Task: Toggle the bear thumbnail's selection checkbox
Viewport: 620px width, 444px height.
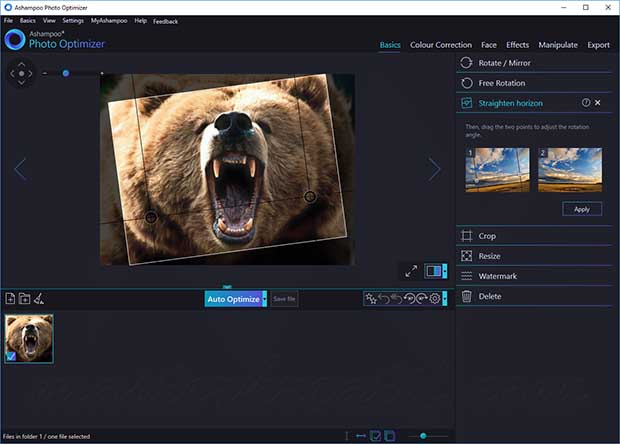Action: (11, 357)
